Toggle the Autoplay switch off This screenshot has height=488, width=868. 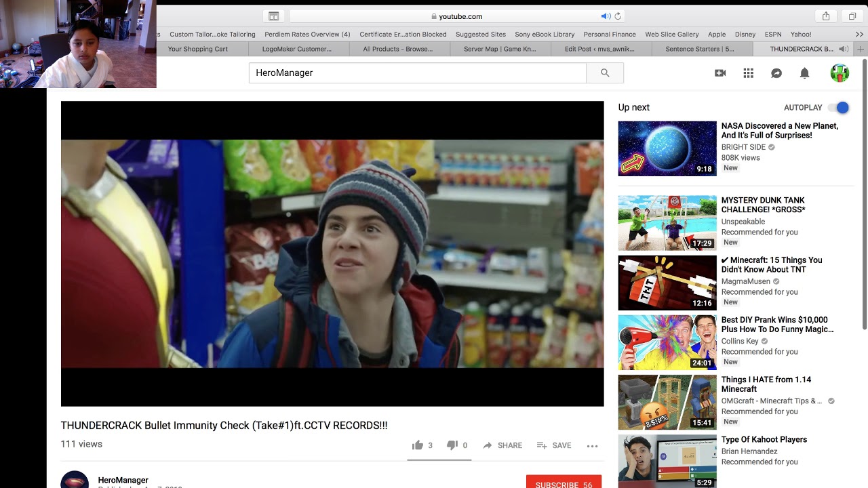point(838,108)
